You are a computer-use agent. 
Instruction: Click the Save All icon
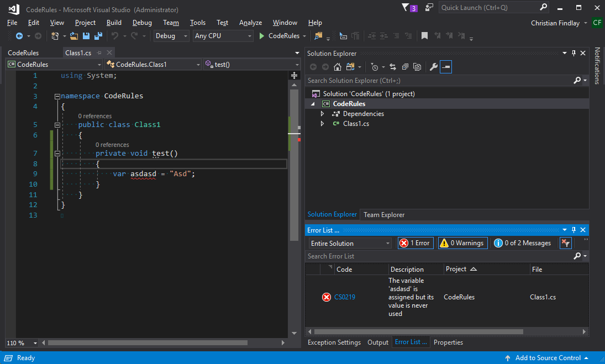(x=97, y=35)
